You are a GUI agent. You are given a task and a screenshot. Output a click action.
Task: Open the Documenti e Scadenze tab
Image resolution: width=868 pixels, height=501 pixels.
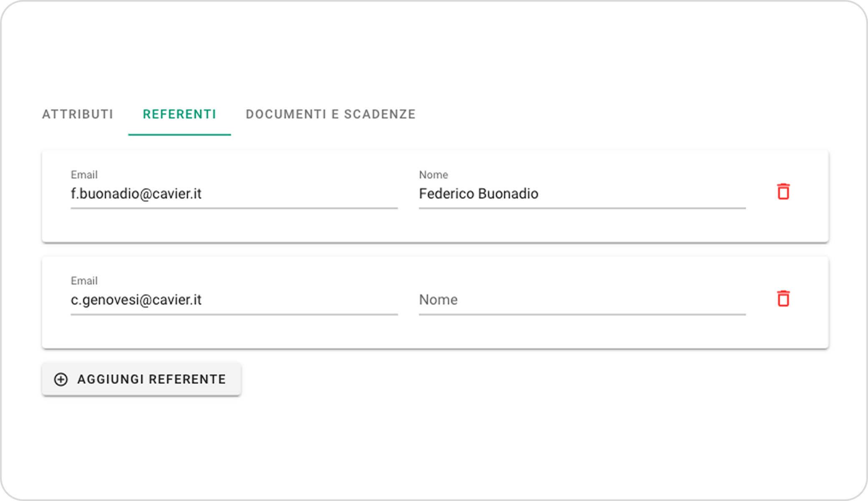(331, 114)
